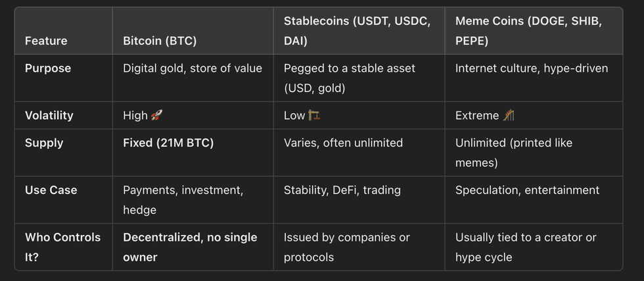
Task: Select the 'Digital gold, store of value' text
Action: point(193,68)
